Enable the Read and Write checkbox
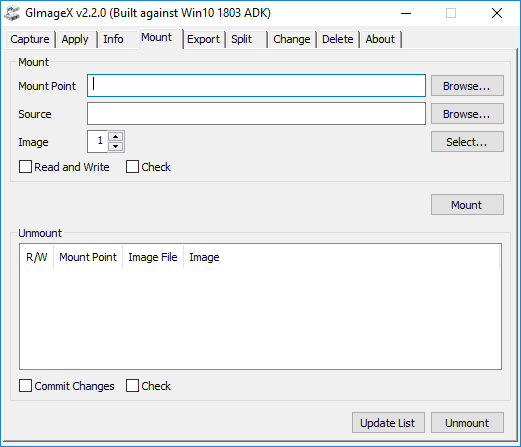 pos(25,167)
